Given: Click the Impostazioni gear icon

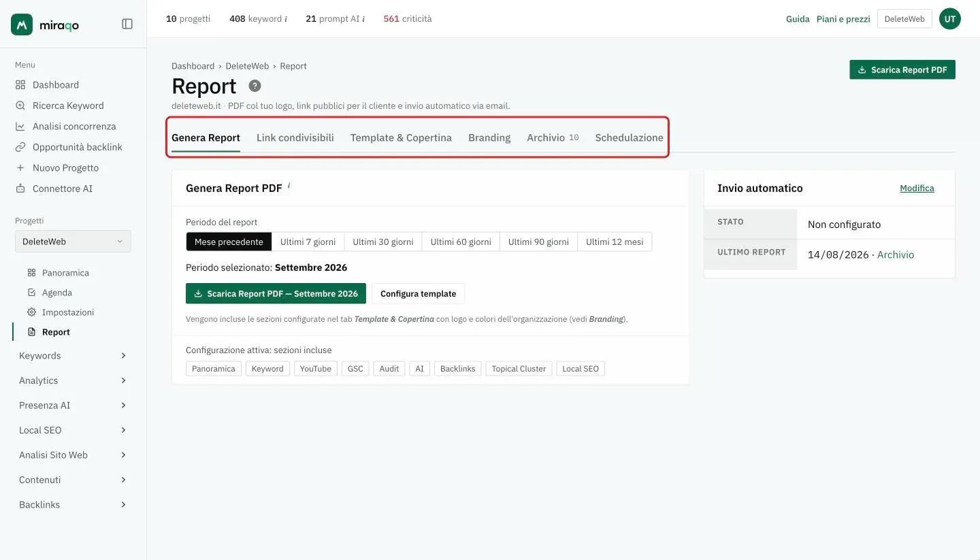Looking at the screenshot, I should (x=31, y=312).
